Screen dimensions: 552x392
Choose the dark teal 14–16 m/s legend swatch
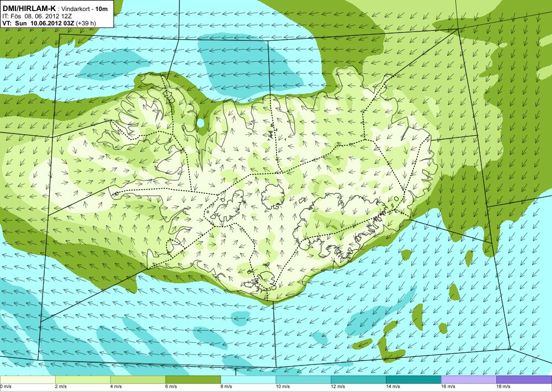click(413, 380)
